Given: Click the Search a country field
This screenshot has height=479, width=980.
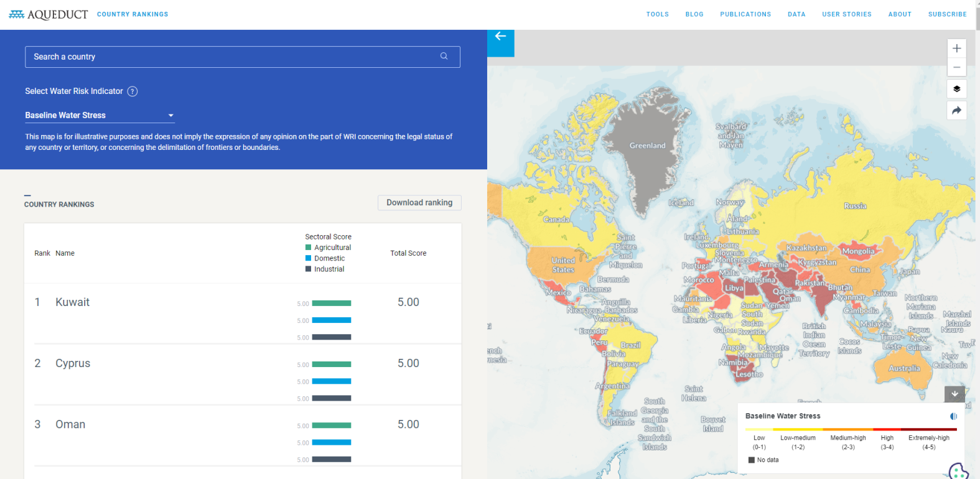Looking at the screenshot, I should pyautogui.click(x=230, y=57).
